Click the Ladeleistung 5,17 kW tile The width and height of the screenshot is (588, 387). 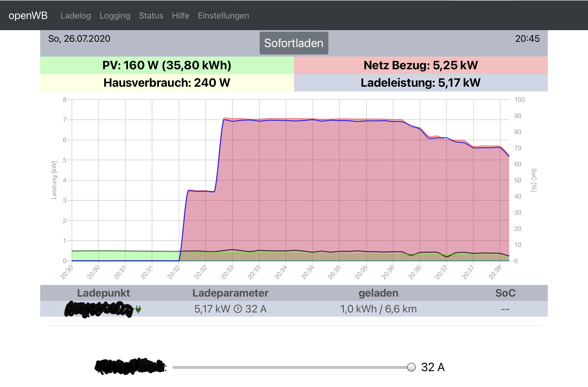pyautogui.click(x=421, y=83)
